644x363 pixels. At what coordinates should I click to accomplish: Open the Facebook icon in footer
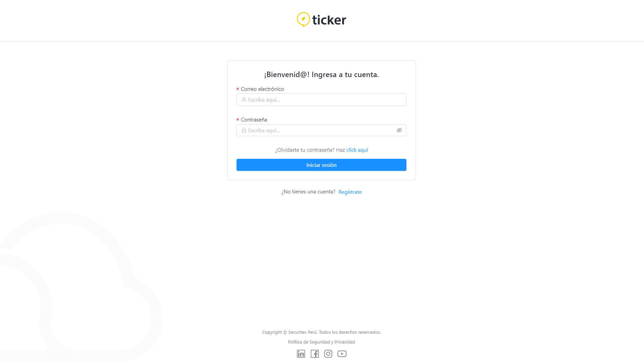click(315, 354)
